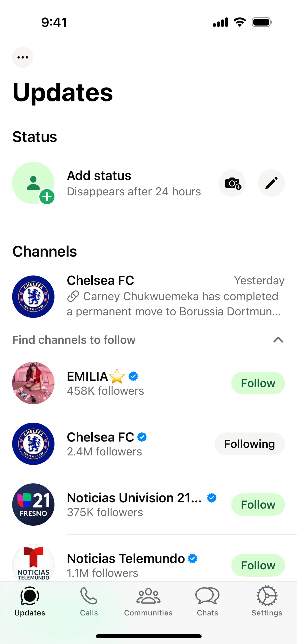
Task: Switch to the Chats tab
Action: coord(207,601)
